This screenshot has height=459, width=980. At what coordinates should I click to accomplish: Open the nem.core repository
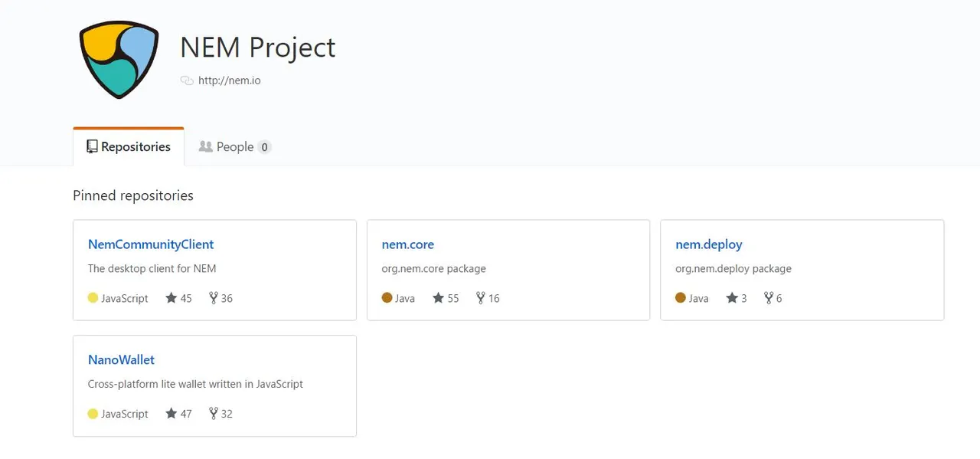pyautogui.click(x=407, y=244)
